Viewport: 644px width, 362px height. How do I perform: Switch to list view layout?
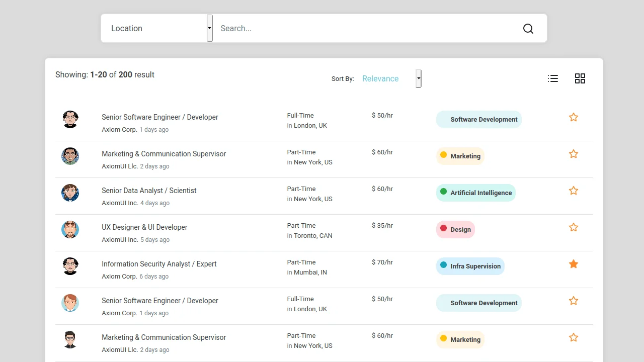[552, 78]
